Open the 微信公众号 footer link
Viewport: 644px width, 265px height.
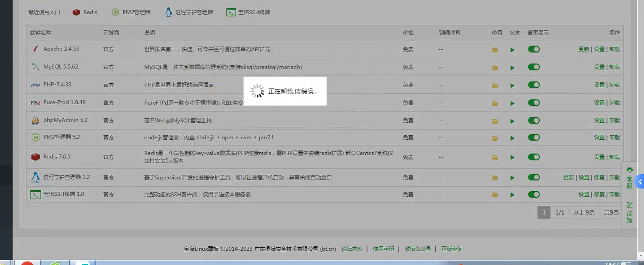[418, 249]
